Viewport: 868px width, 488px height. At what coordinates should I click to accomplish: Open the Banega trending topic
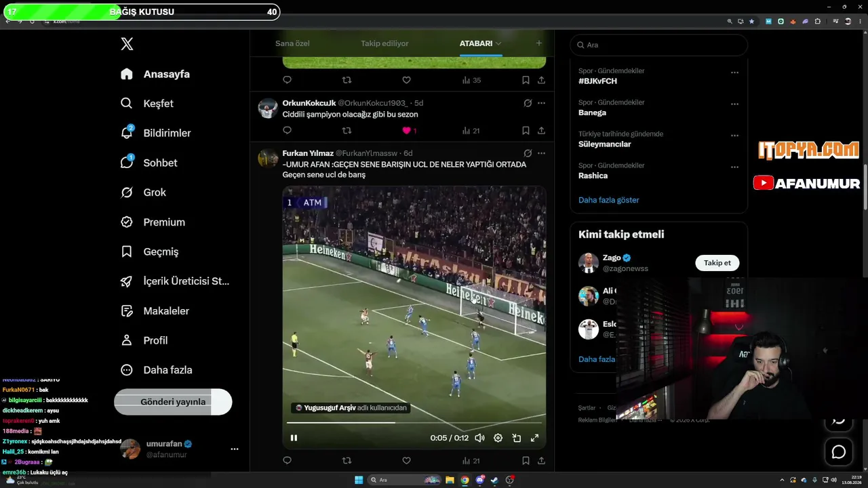[x=592, y=113]
